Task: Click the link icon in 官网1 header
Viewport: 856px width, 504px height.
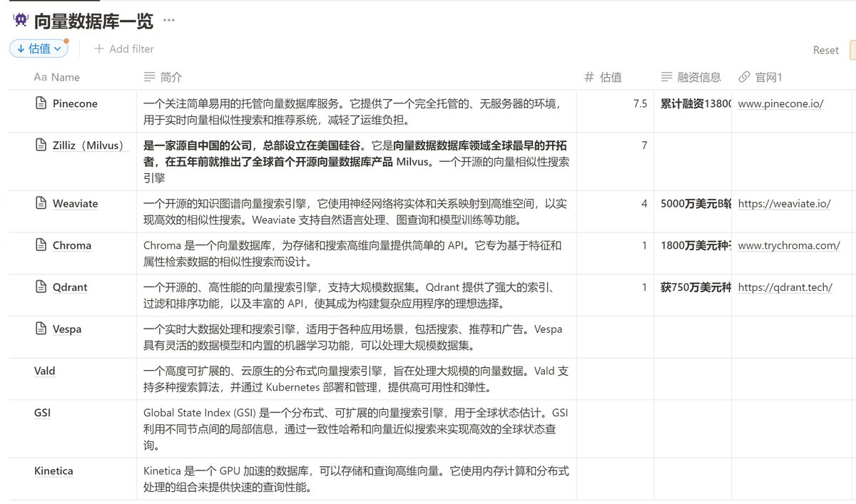Action: 744,77
